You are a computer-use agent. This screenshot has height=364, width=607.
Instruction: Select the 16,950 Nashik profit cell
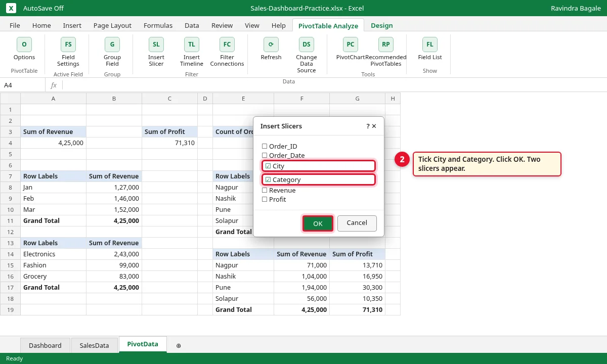point(357,276)
